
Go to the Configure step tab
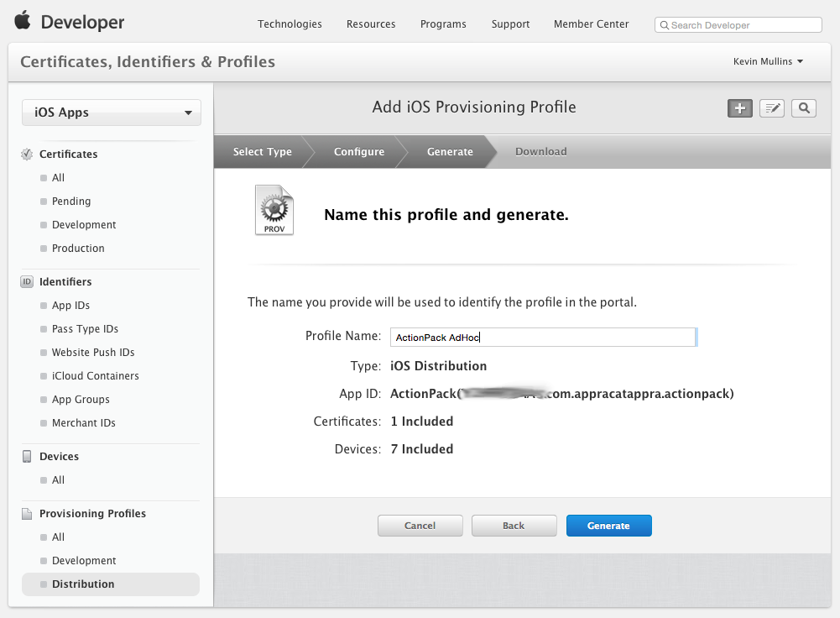pyautogui.click(x=358, y=151)
